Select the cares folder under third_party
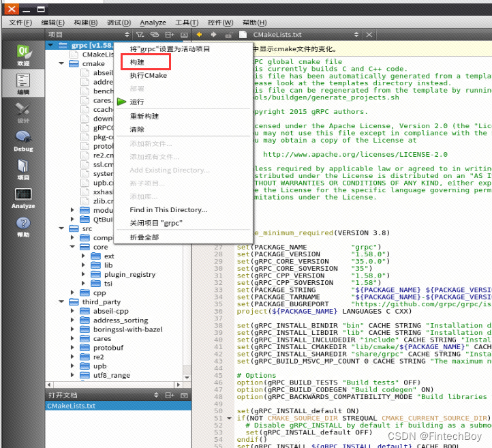The image size is (492, 448). click(x=102, y=338)
